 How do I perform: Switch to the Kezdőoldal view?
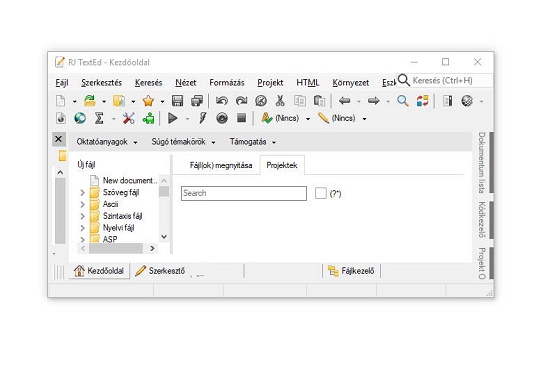click(99, 271)
